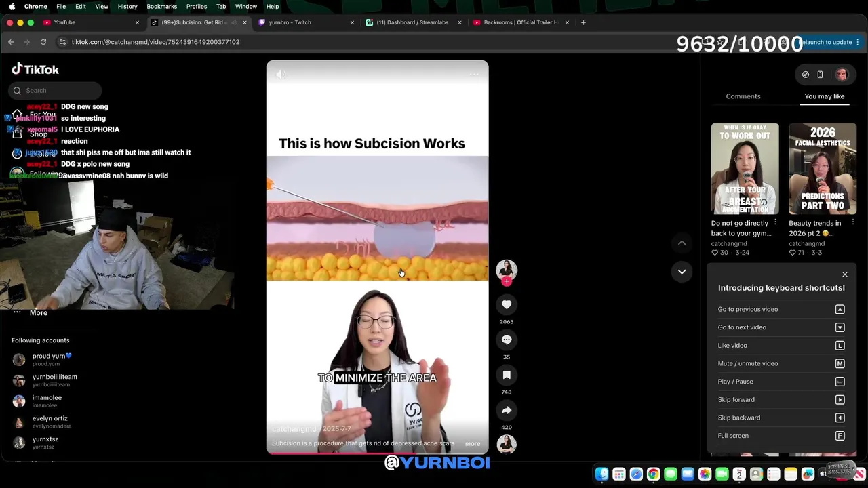Close the yurnbro Twitch tab
This screenshot has width=868, height=488.
tap(352, 22)
